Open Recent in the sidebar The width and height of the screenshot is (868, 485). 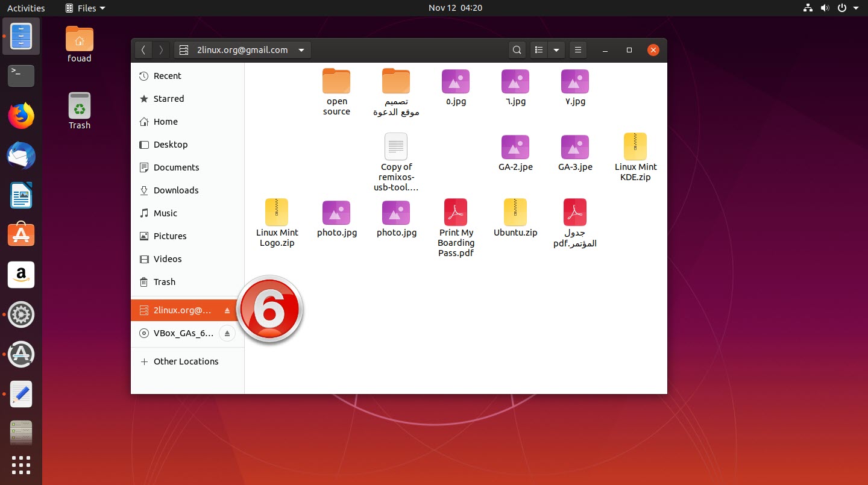pyautogui.click(x=187, y=76)
